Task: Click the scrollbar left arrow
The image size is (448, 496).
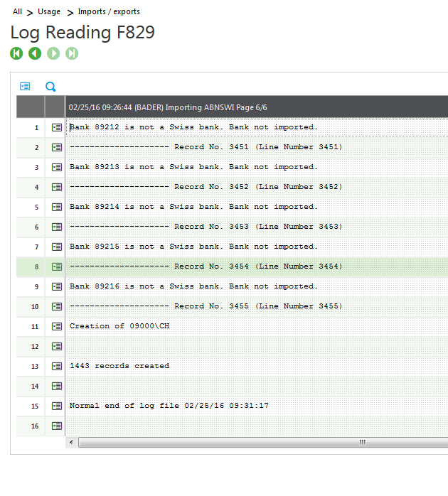Action: click(x=70, y=442)
